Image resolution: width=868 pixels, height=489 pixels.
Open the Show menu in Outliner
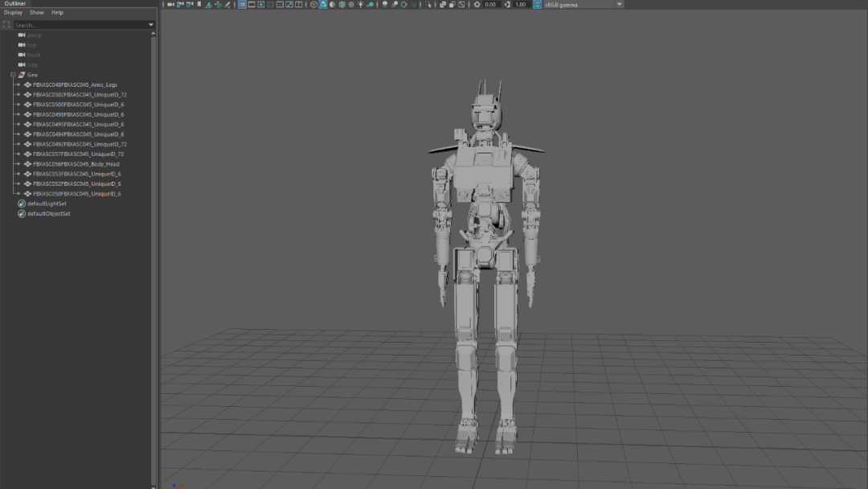pos(37,13)
